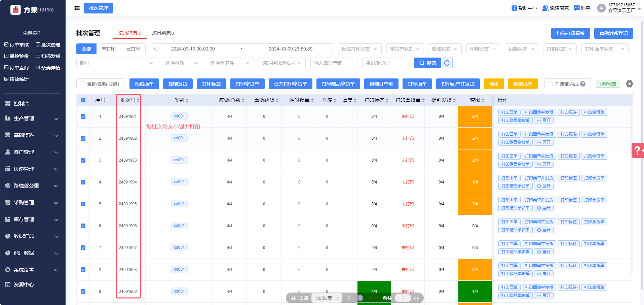The height and width of the screenshot is (305, 644).
Task: Open 控制台 dashboard in sidebar
Action: 21,104
